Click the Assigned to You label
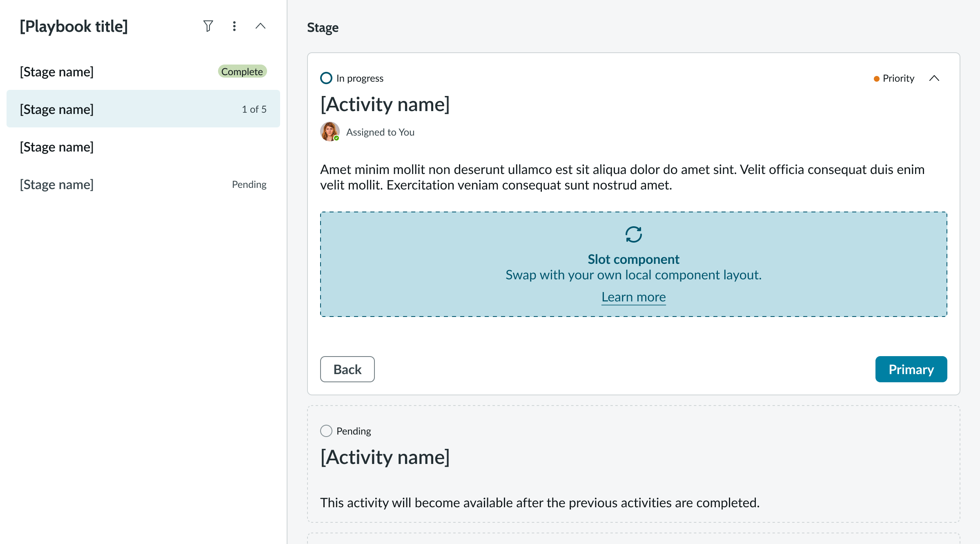Image resolution: width=980 pixels, height=544 pixels. pyautogui.click(x=380, y=132)
